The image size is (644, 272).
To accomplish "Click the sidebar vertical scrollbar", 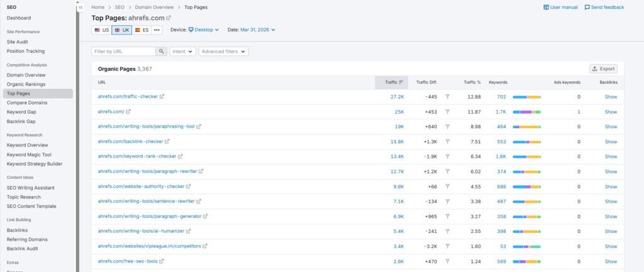I will tap(77, 138).
